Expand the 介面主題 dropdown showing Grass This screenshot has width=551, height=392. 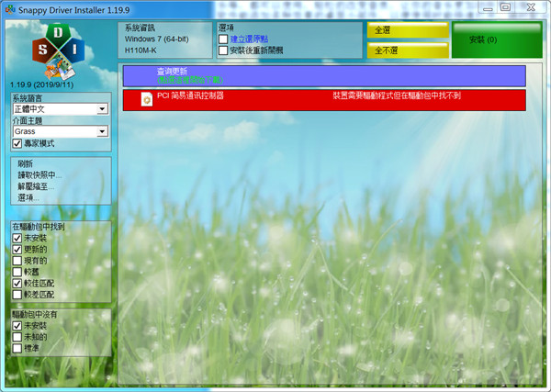coord(60,132)
